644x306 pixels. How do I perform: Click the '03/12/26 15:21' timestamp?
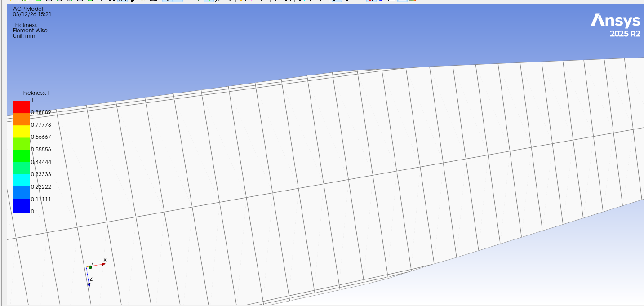coord(31,14)
